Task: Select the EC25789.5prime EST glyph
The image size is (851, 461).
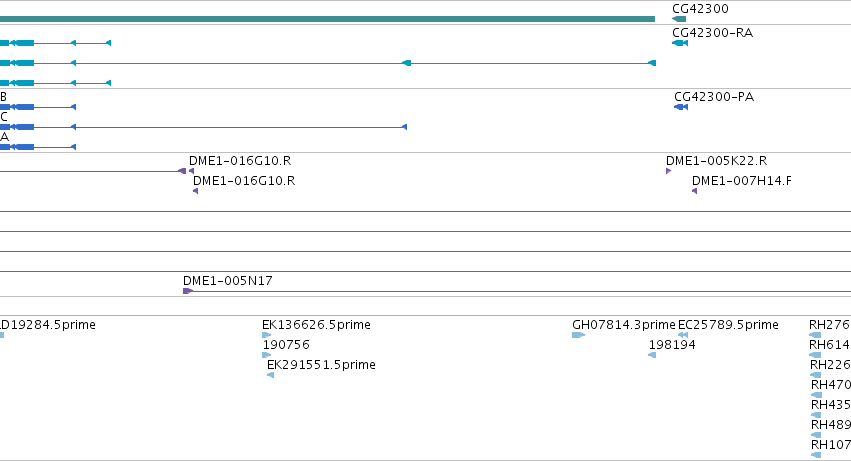Action: [683, 335]
